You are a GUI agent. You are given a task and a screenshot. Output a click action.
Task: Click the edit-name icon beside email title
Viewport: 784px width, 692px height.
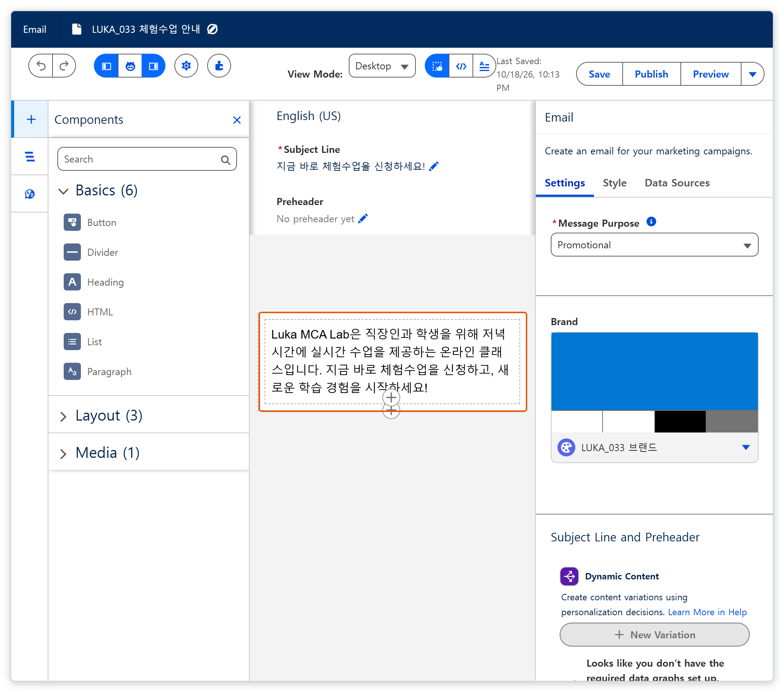tap(212, 29)
